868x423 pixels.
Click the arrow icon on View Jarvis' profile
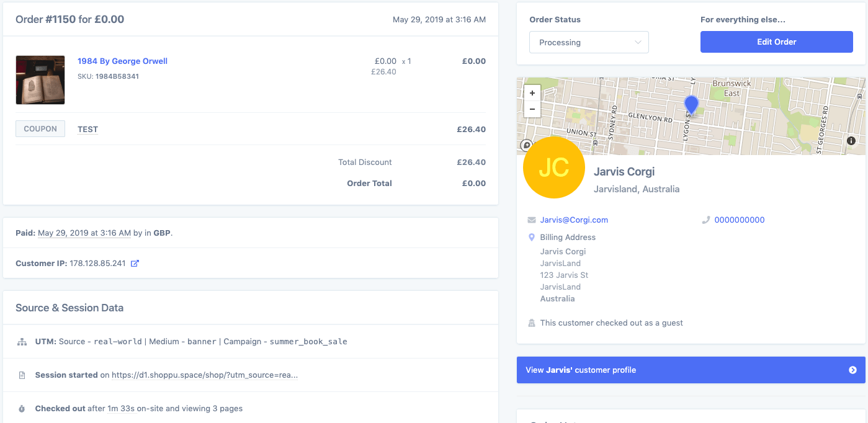tap(852, 370)
